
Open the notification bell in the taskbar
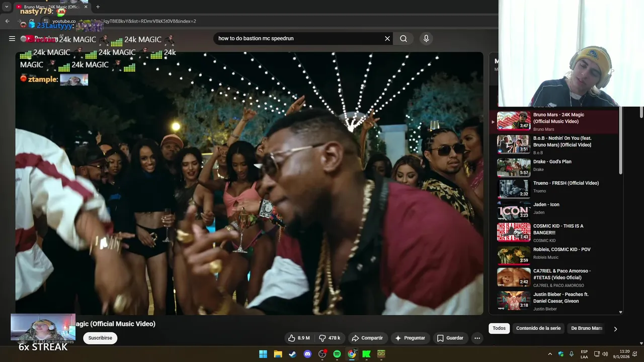coord(635,354)
